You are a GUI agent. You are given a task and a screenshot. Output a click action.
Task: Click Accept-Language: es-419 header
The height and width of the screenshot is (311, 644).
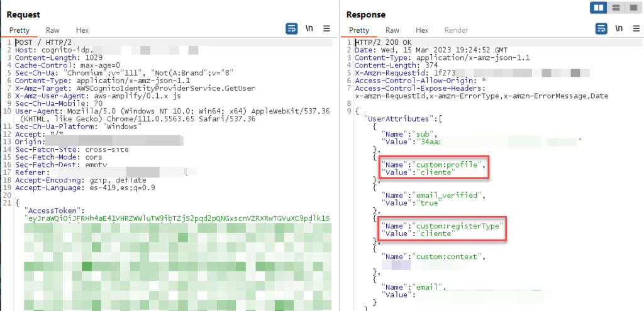tap(85, 188)
